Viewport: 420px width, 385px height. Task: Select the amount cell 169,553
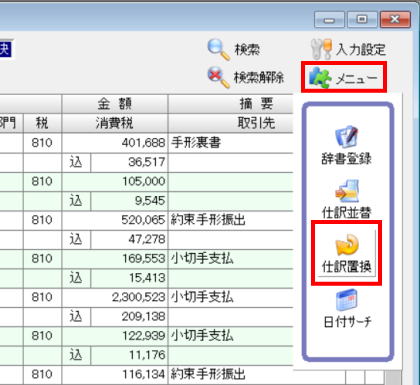[115, 259]
